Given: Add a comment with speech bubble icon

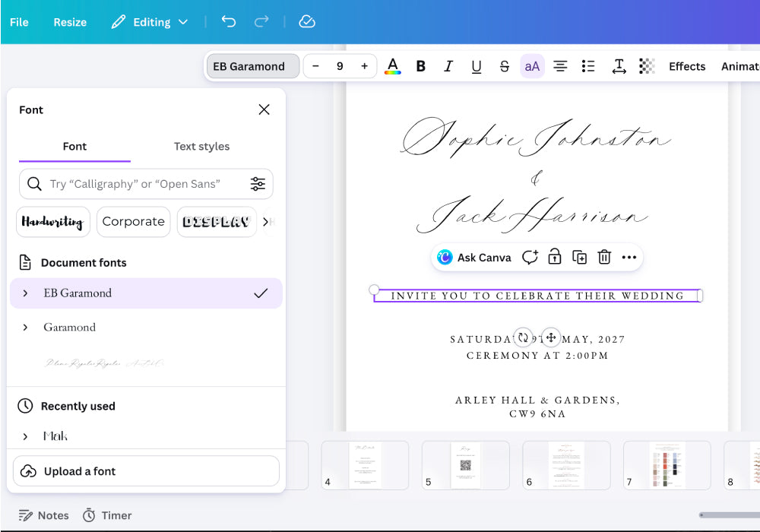Looking at the screenshot, I should pos(530,258).
